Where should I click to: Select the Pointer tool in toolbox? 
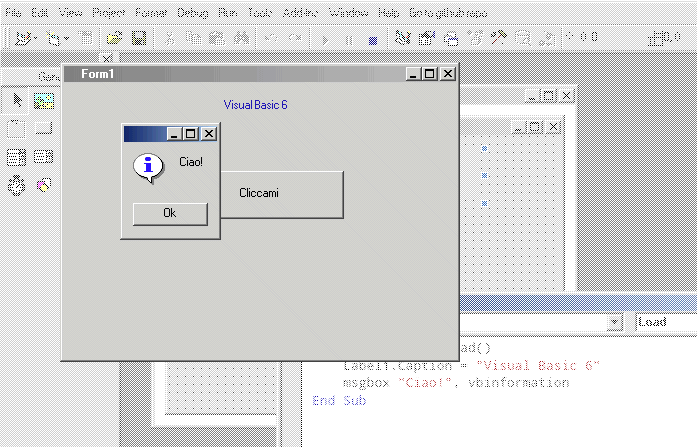click(x=17, y=100)
